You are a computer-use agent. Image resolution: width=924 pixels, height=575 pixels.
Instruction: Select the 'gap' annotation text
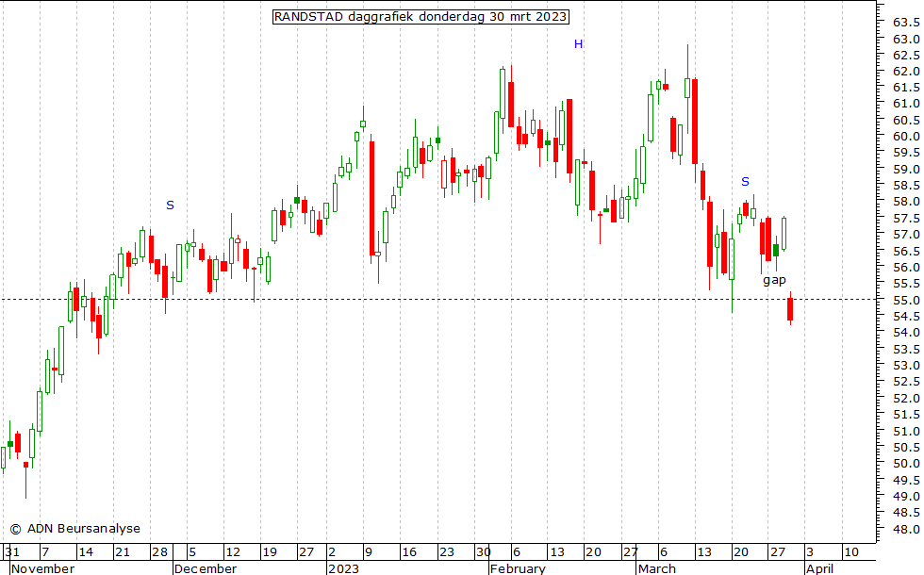pos(774,281)
